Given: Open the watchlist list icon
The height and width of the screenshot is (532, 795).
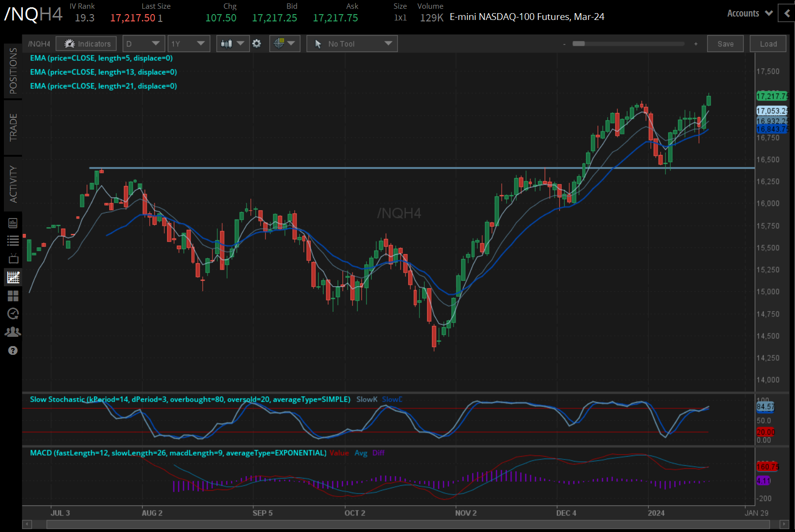Looking at the screenshot, I should [13, 240].
